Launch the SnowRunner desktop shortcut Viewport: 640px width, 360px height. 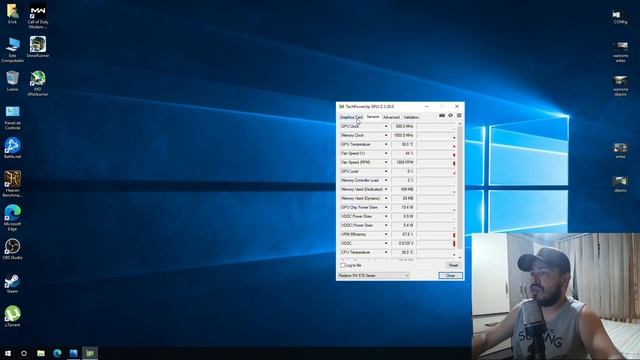tap(38, 47)
